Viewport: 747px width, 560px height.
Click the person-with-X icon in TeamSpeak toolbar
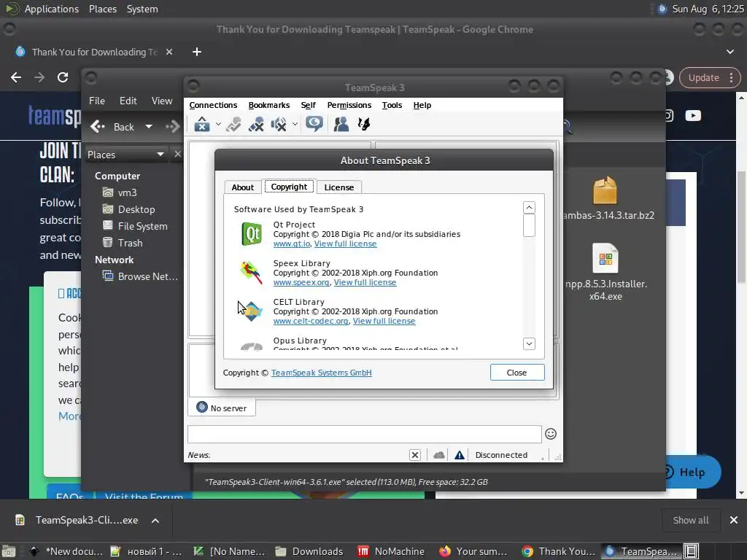(x=256, y=125)
